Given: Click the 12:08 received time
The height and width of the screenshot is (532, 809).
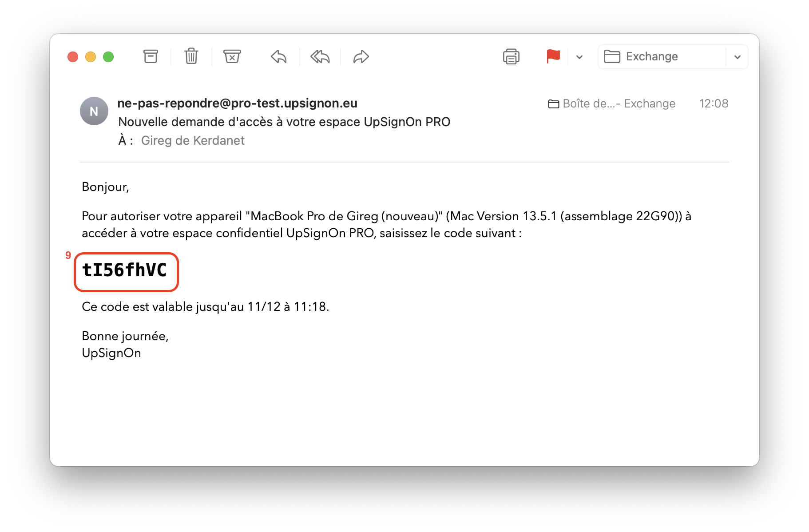Looking at the screenshot, I should pyautogui.click(x=714, y=103).
